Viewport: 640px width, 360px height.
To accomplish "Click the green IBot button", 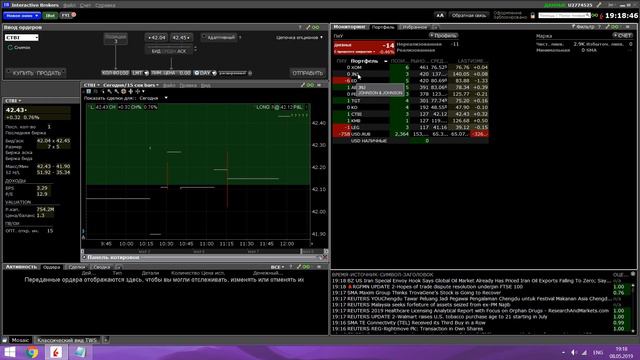I will 50,16.
